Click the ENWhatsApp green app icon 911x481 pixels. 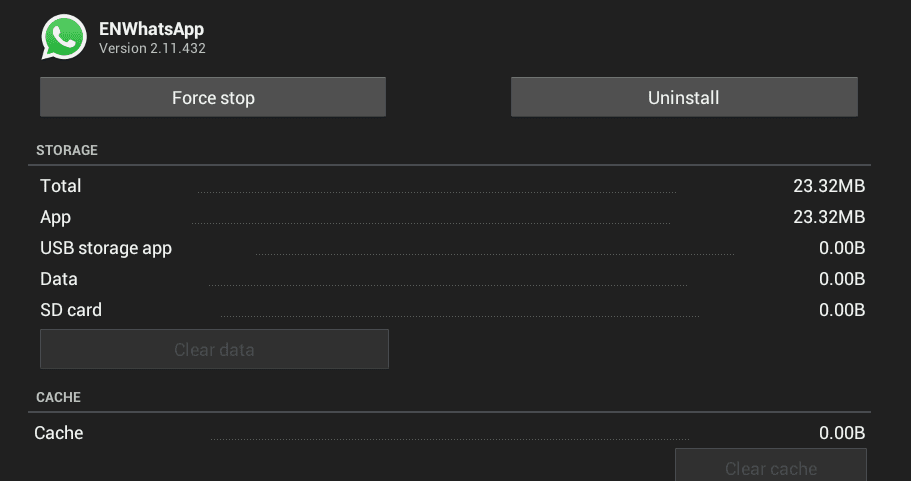63,37
